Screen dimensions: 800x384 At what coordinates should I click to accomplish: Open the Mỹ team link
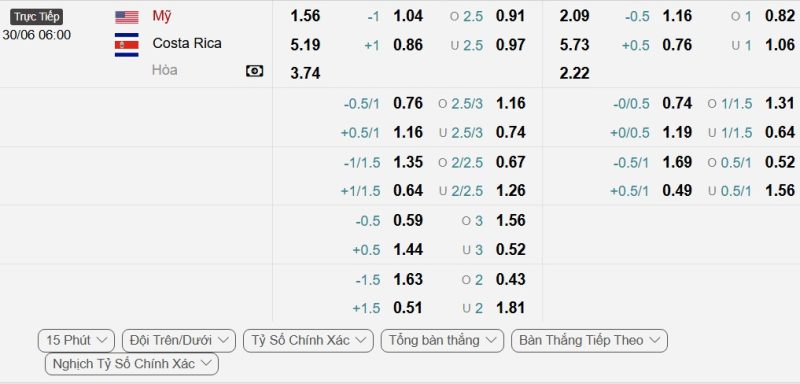pos(162,16)
